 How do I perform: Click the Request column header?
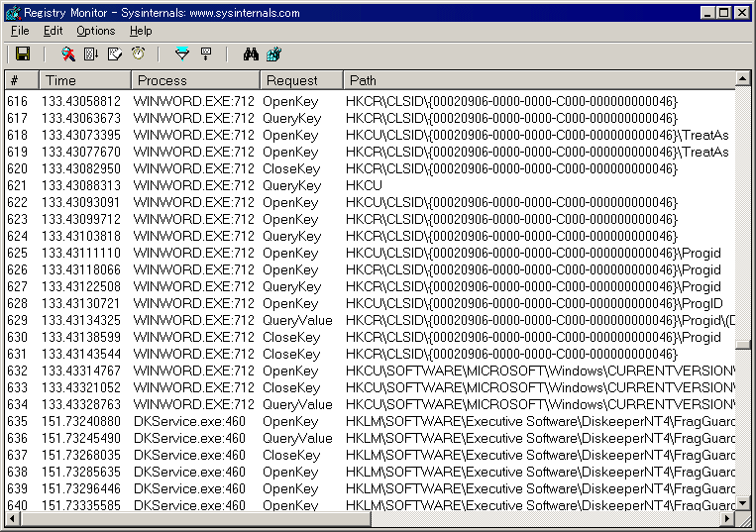coord(302,80)
